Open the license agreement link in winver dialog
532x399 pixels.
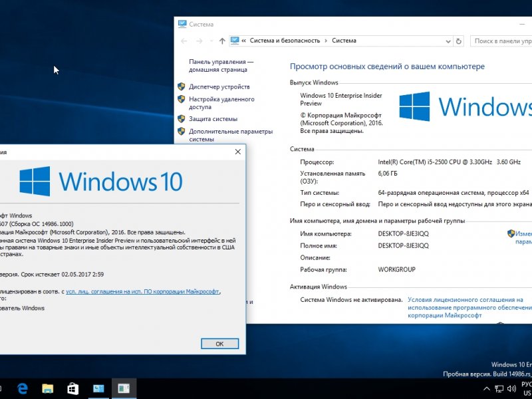[x=142, y=291]
